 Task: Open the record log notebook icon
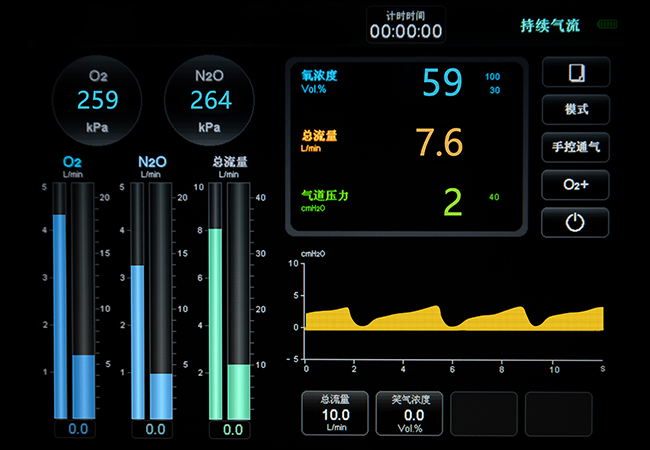pos(575,73)
